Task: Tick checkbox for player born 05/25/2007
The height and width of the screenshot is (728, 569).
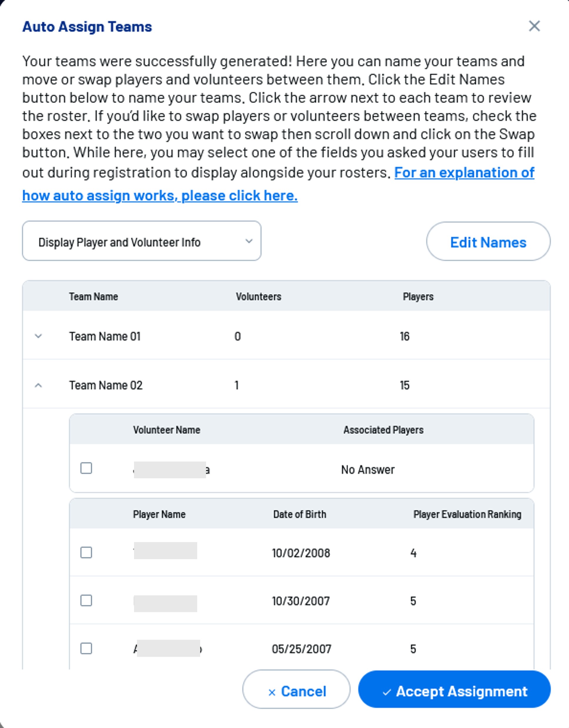Action: coord(86,649)
